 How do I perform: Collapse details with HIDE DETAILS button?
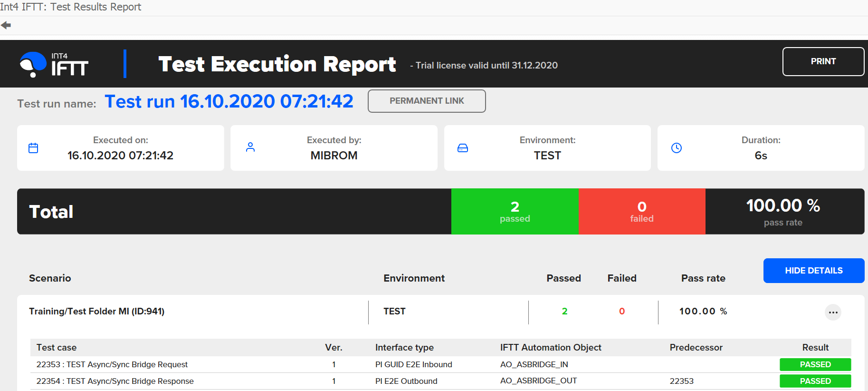pyautogui.click(x=813, y=271)
